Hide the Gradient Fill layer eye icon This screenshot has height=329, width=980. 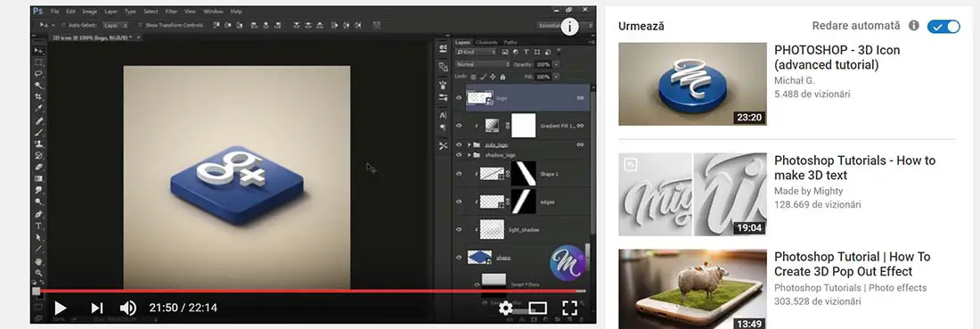click(x=459, y=126)
